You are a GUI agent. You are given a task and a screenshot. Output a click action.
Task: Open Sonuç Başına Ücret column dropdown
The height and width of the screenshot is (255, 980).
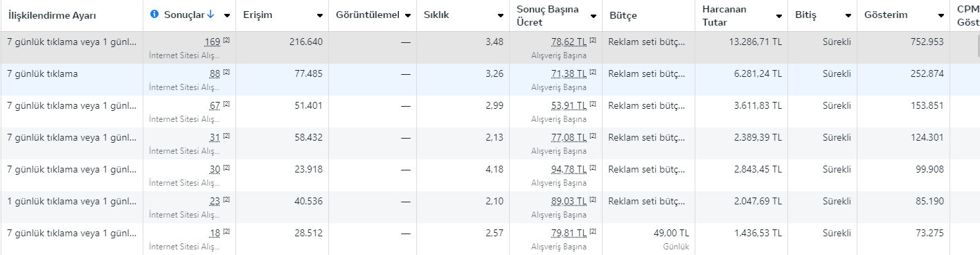click(x=592, y=15)
